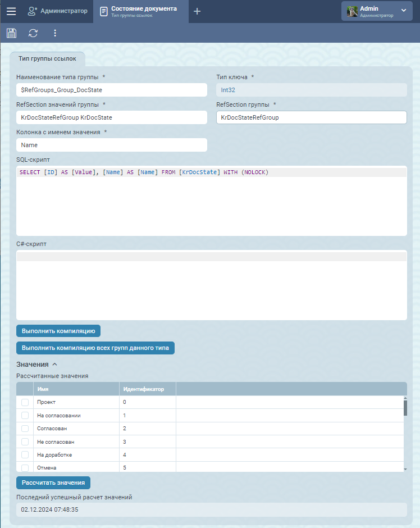
Task: Select the Не согласован row checkbox
Action: click(25, 442)
